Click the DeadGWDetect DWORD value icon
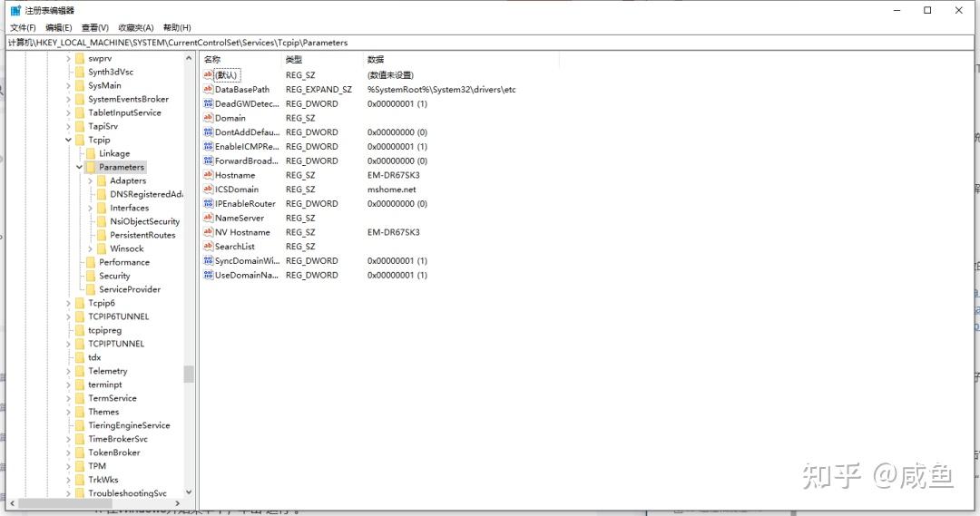 pyautogui.click(x=208, y=103)
